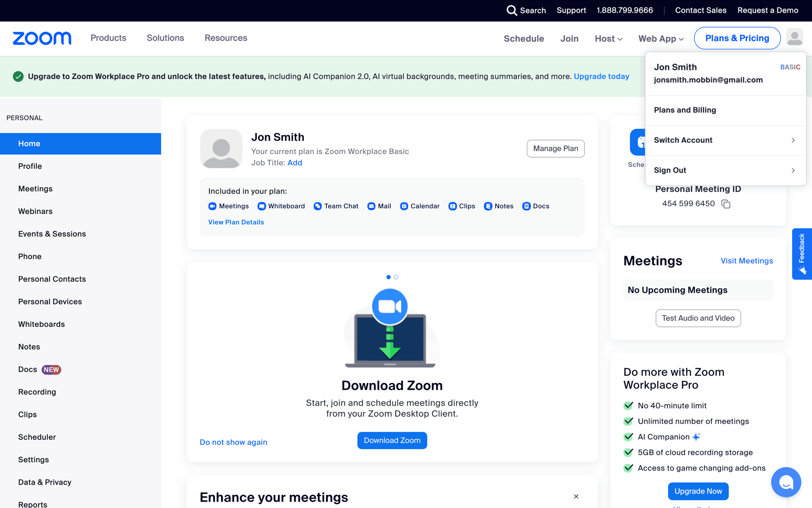Open Personal Devices in sidebar
Screen dimensions: 812x508
coord(80,301)
